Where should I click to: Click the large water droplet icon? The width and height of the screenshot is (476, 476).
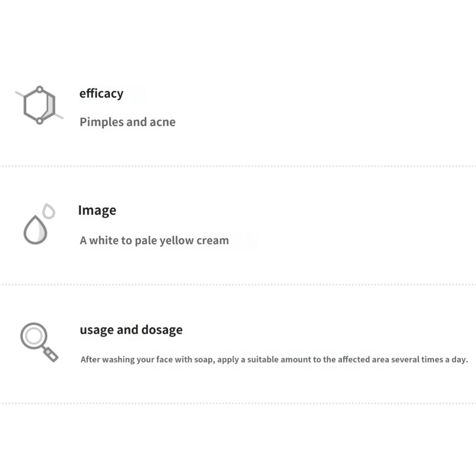pos(35,231)
